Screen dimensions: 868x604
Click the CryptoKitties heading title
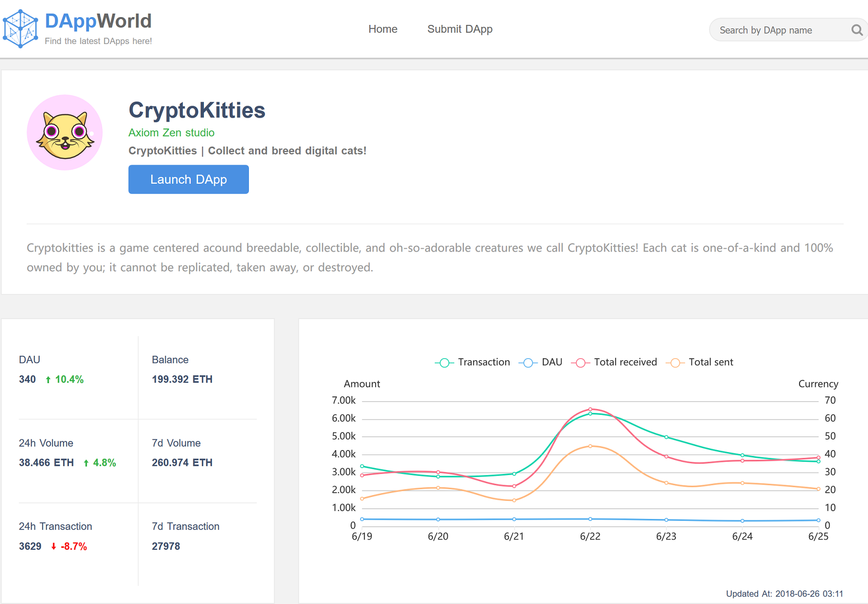tap(197, 110)
